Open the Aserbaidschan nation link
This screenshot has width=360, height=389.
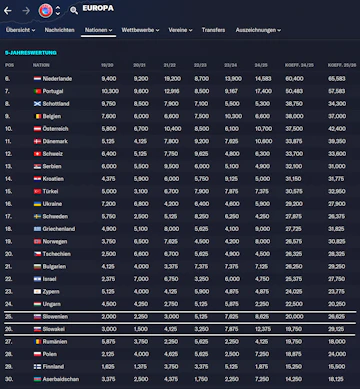61,379
